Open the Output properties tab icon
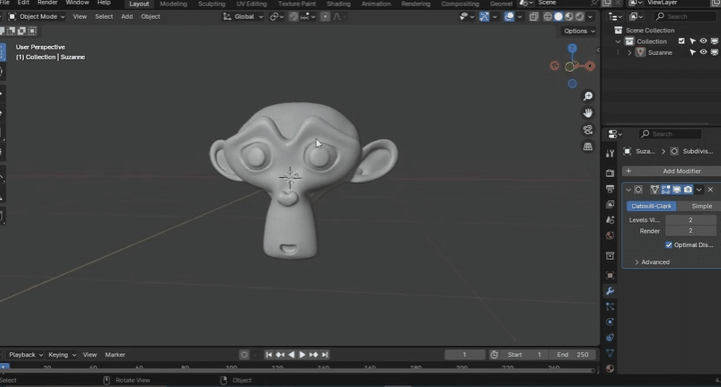This screenshot has height=387, width=721. [610, 188]
